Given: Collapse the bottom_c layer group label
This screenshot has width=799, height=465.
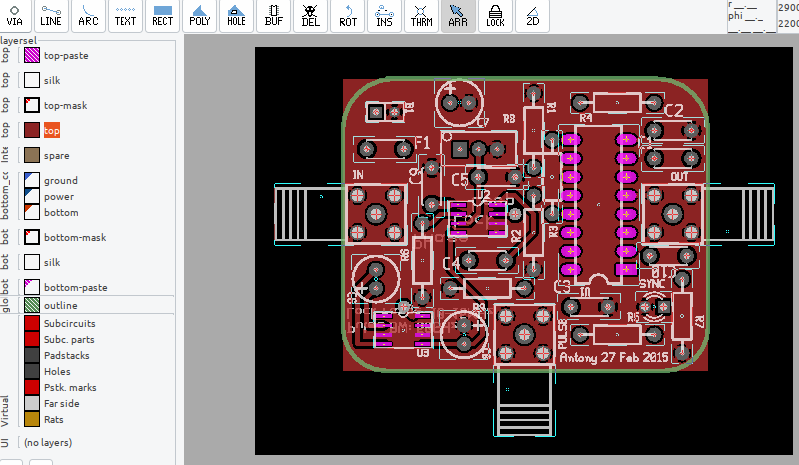Looking at the screenshot, I should (x=5, y=196).
